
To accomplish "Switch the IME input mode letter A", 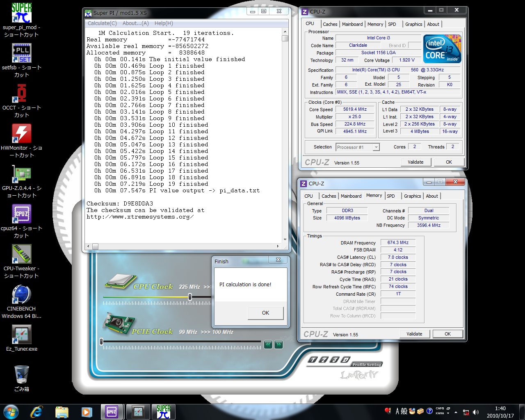I will coord(397,411).
